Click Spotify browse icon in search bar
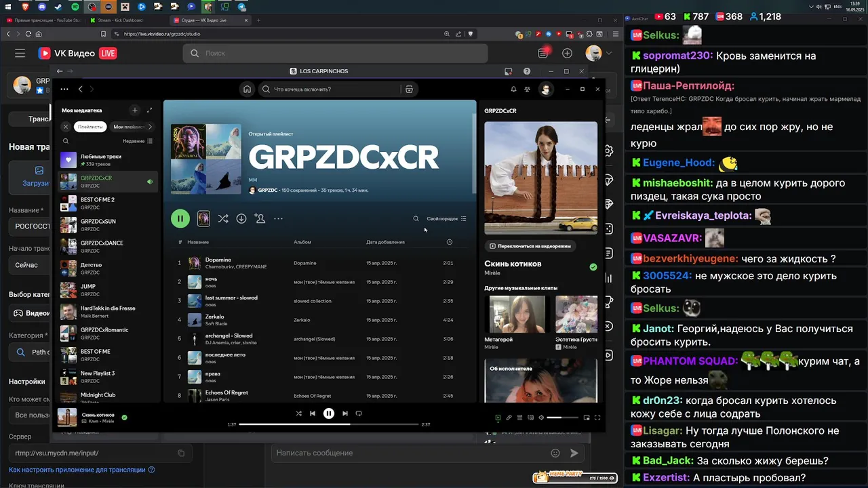This screenshot has width=868, height=488. tap(409, 89)
